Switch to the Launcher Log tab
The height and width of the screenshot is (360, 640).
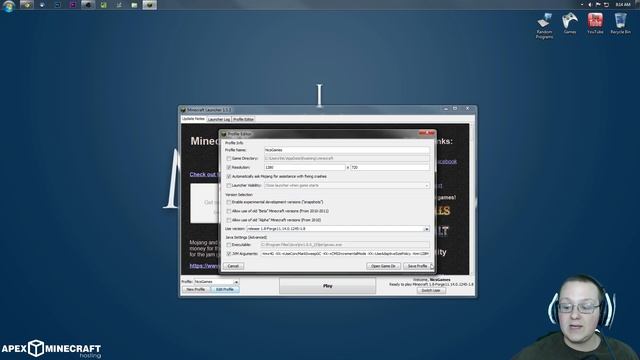219,119
